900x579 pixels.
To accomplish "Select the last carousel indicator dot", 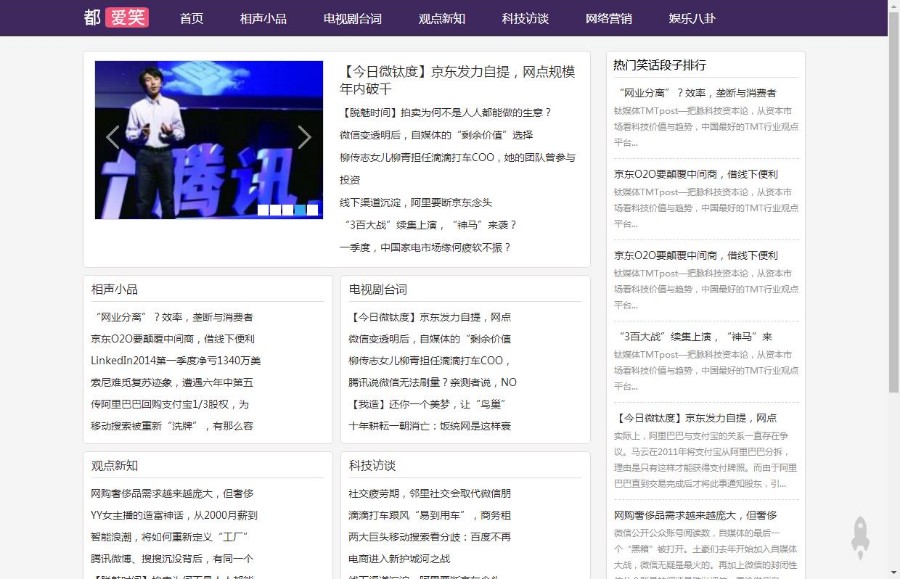I will tap(312, 210).
